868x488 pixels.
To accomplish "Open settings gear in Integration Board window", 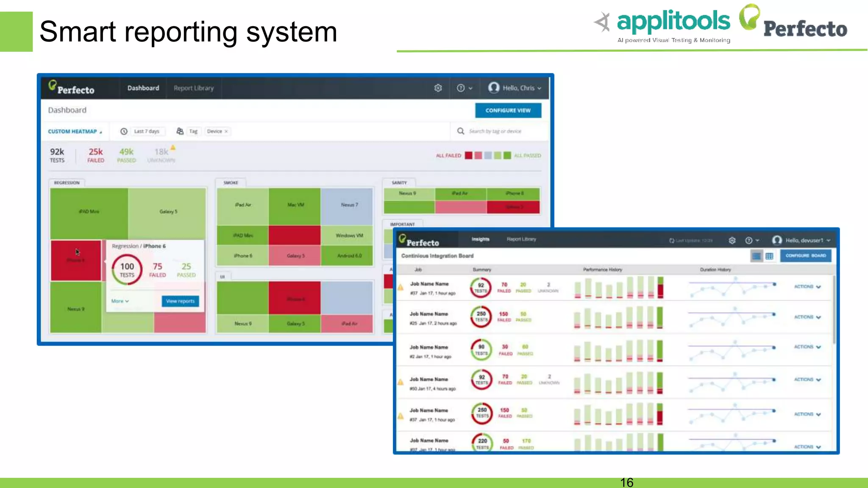I will point(732,240).
